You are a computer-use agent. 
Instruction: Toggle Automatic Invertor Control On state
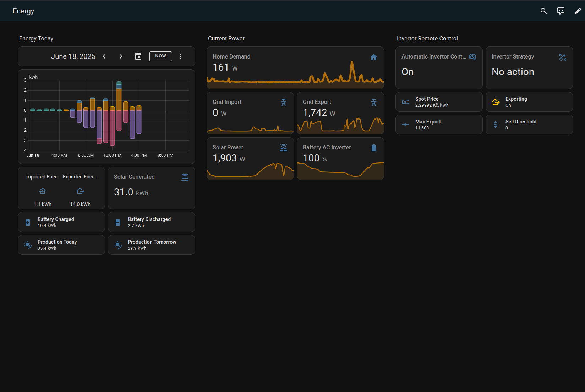click(x=408, y=72)
